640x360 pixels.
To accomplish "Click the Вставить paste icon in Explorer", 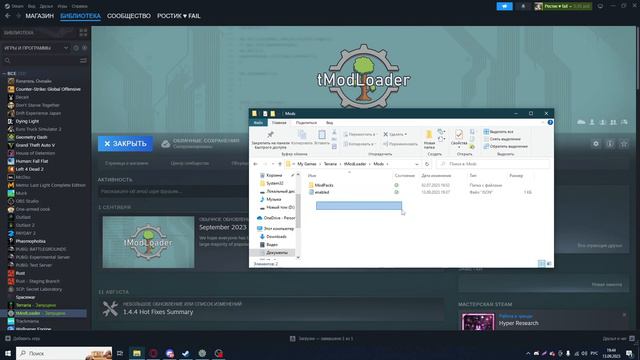I will (x=322, y=138).
